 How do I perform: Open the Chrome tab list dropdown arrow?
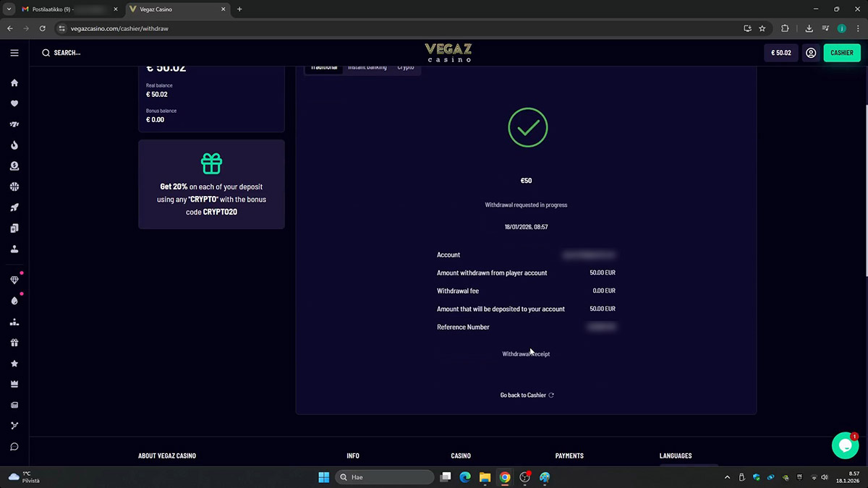coord(10,9)
